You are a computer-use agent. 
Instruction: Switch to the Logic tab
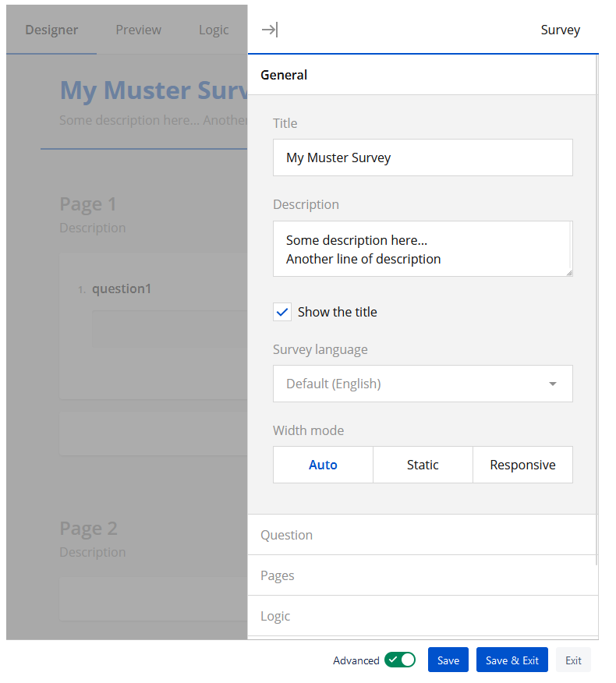pos(213,30)
